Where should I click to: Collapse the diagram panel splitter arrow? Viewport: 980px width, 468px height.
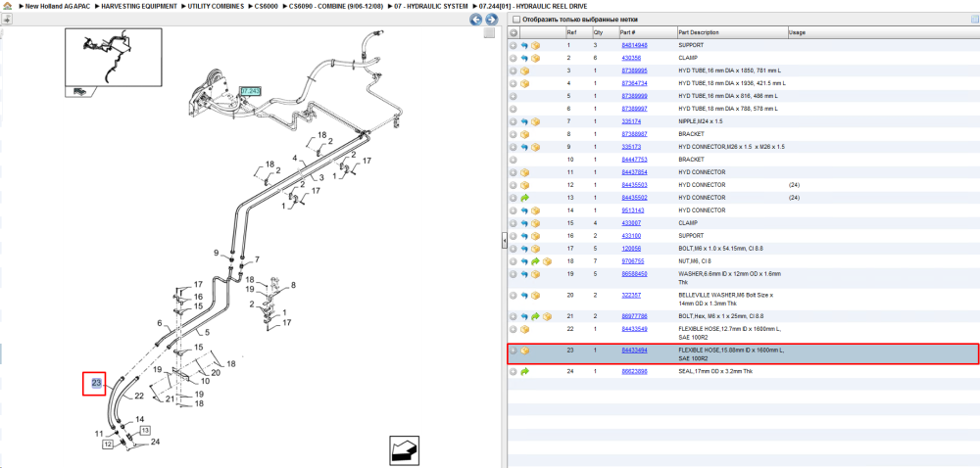pyautogui.click(x=505, y=241)
